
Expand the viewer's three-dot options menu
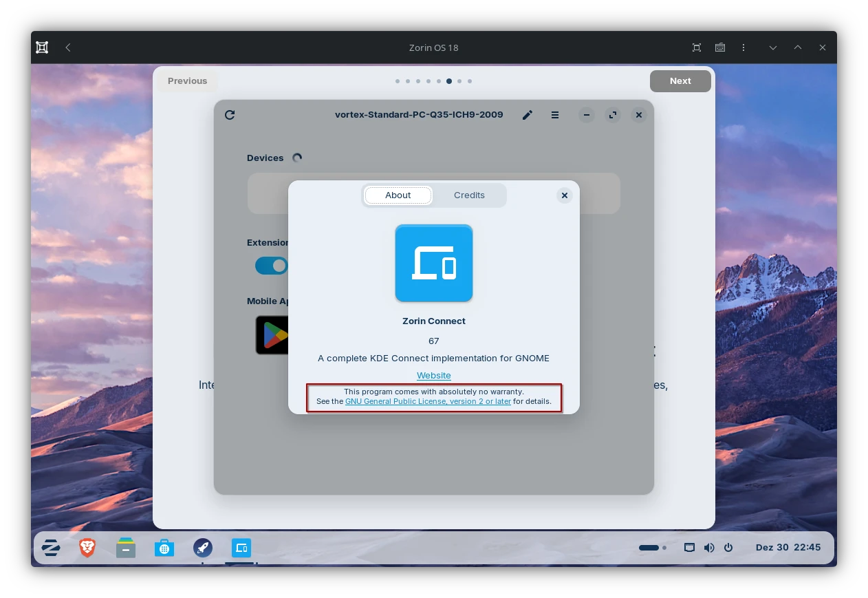pos(744,47)
